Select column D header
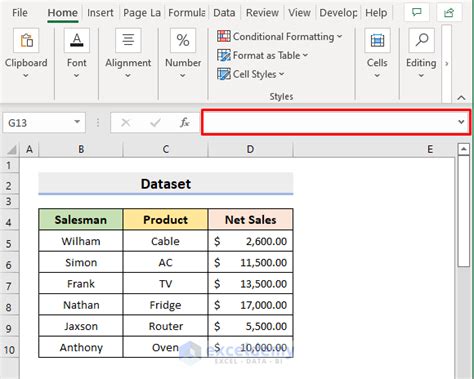The height and width of the screenshot is (379, 474). 250,149
